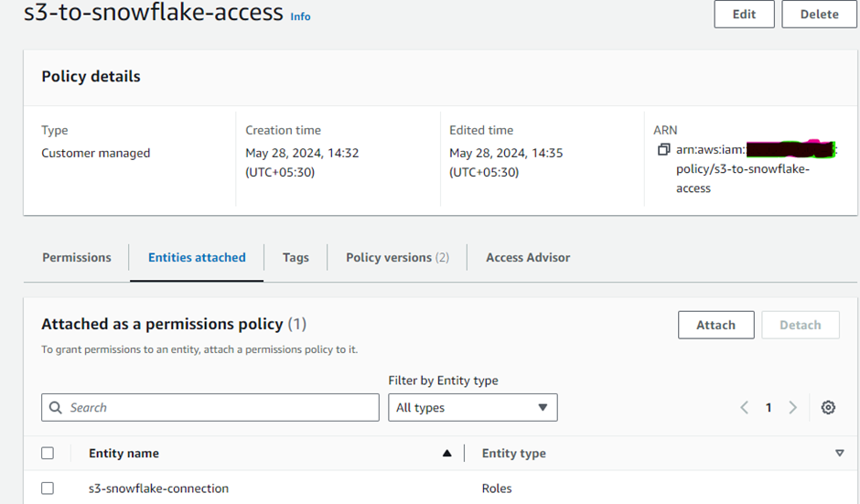
Task: Go to previous page arrow
Action: 745,408
